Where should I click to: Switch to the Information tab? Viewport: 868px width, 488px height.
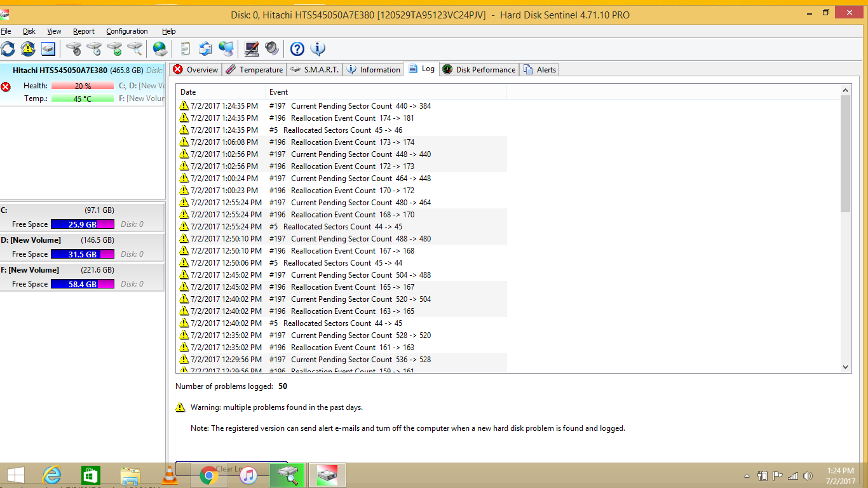(373, 70)
